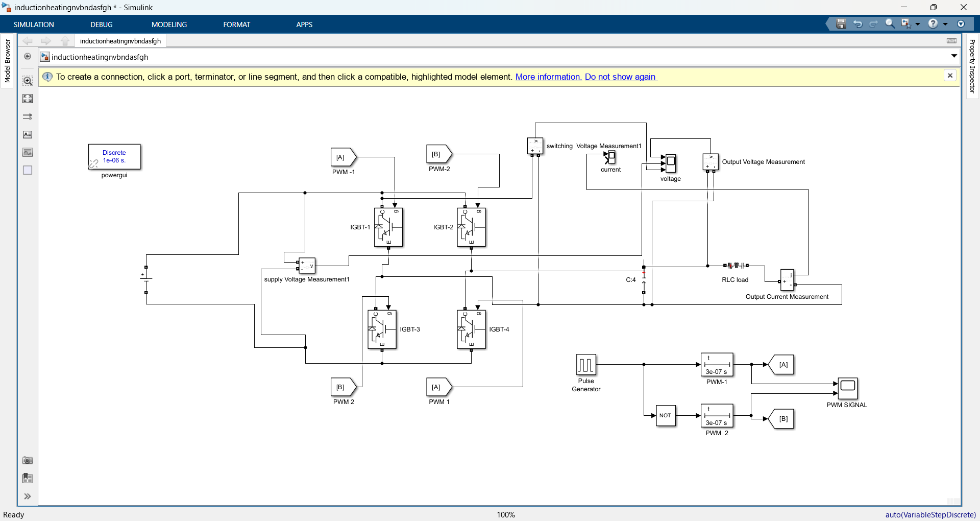Click the navigate-forward arrow
This screenshot has width=980, height=521.
click(x=46, y=41)
